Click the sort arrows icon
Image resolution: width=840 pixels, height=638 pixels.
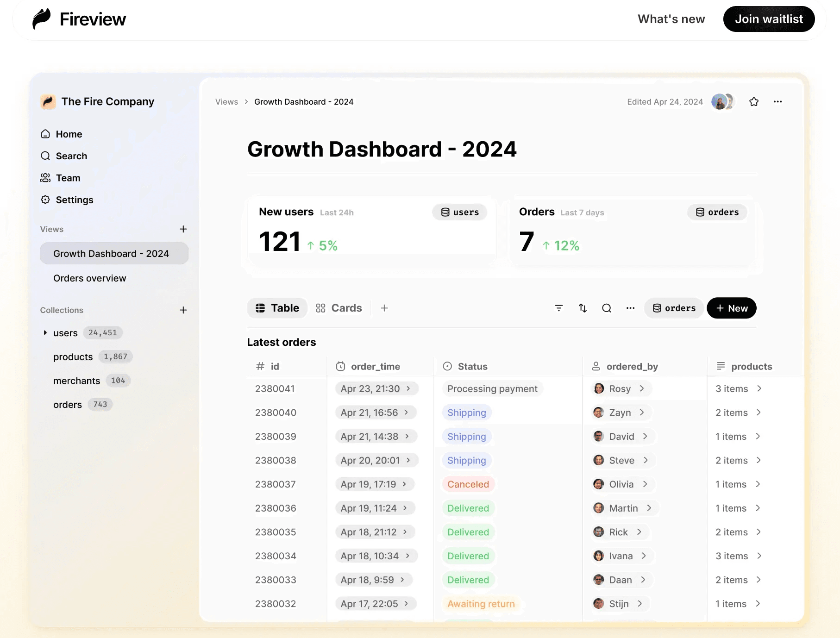pyautogui.click(x=583, y=308)
